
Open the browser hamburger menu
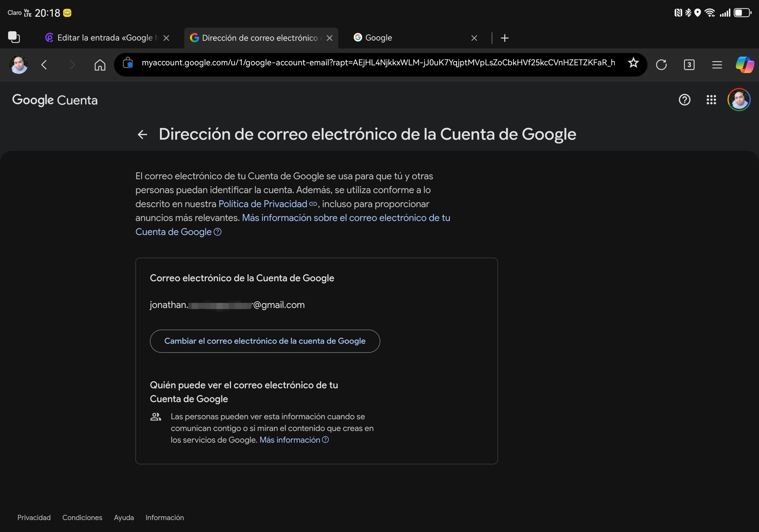pos(716,65)
